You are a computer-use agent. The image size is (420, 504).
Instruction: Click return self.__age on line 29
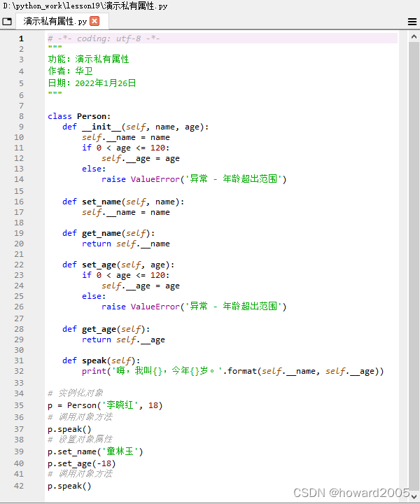123,339
